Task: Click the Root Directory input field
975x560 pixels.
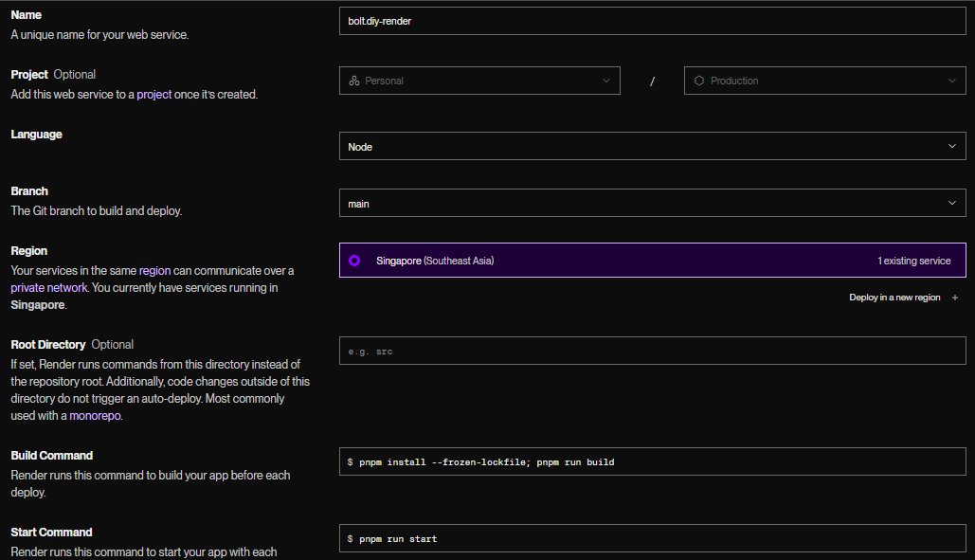Action: [652, 352]
